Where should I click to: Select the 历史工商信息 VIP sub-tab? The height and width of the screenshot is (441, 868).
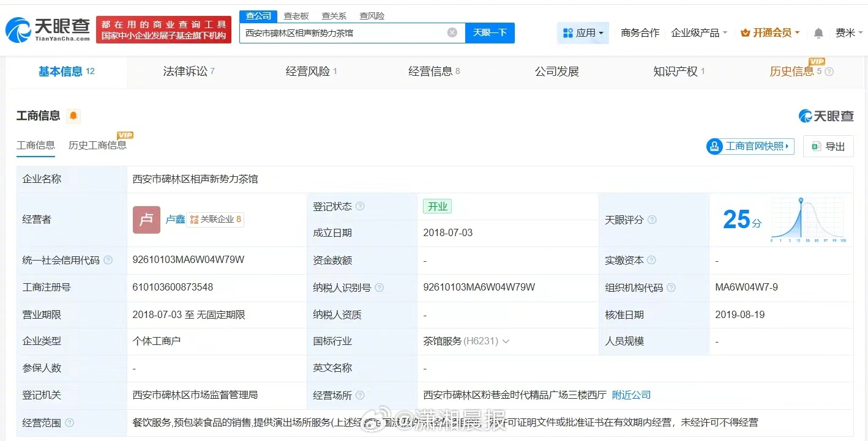coord(97,146)
